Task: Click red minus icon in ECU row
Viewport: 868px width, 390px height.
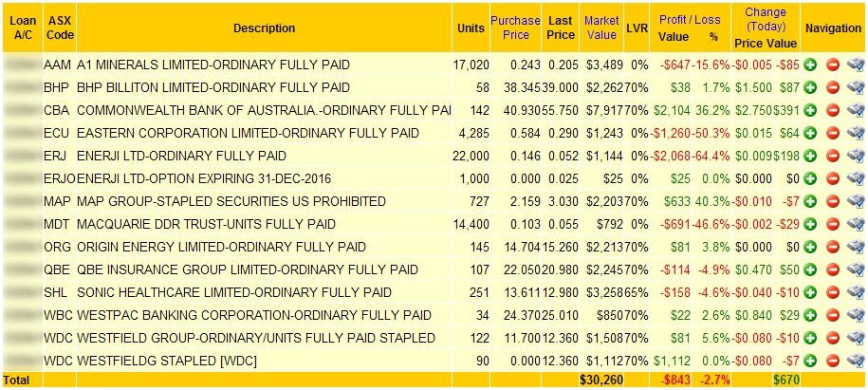Action: [833, 133]
